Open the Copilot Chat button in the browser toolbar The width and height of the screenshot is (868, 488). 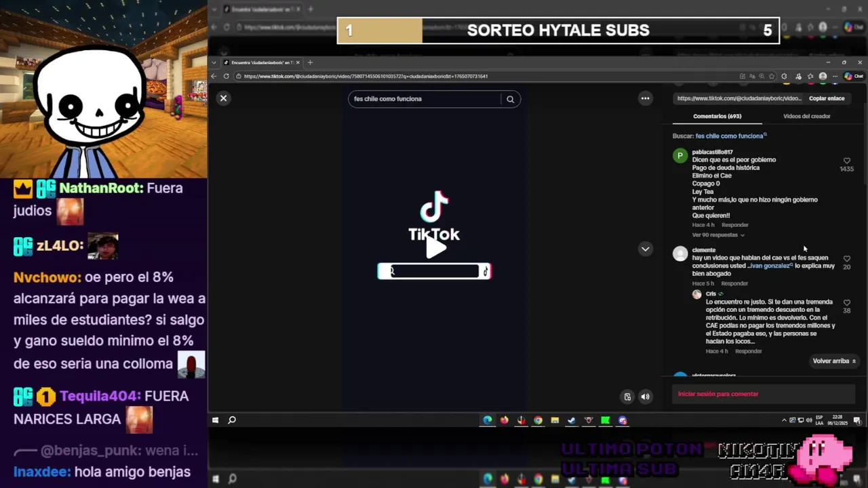853,76
